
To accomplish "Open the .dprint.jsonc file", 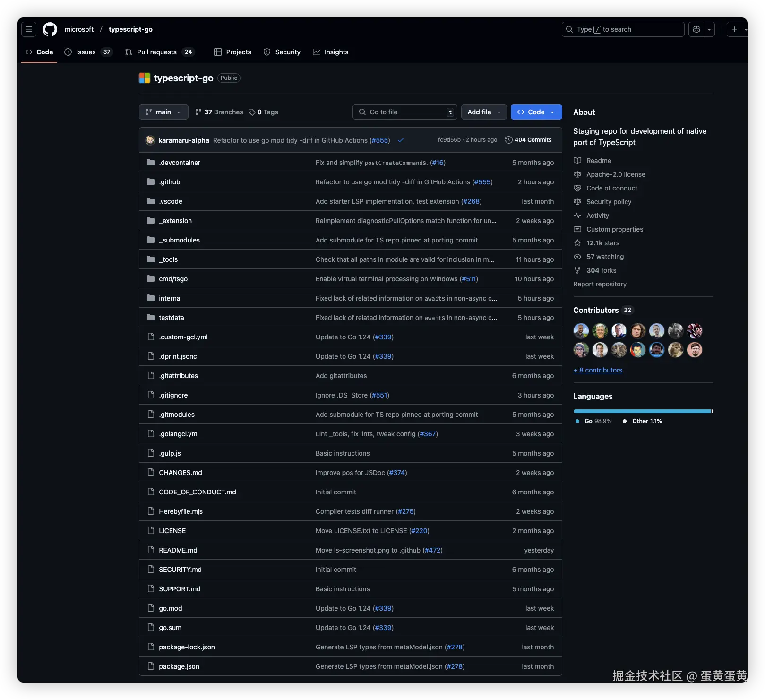I will (178, 356).
